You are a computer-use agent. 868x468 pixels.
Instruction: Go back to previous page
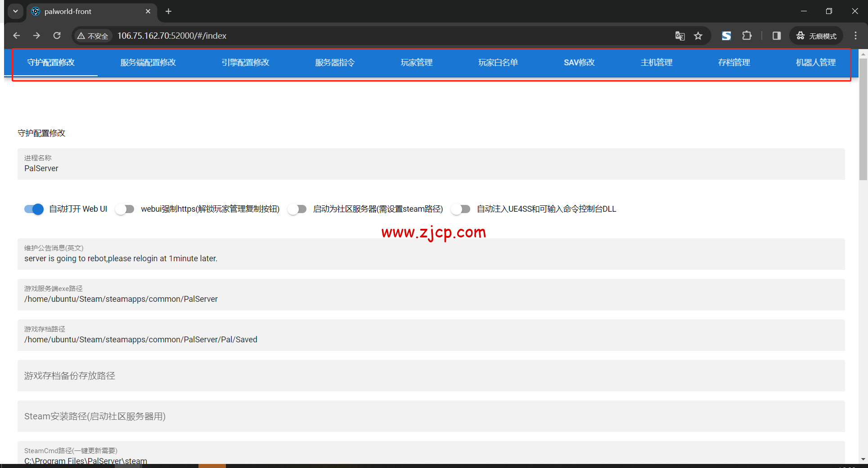17,36
